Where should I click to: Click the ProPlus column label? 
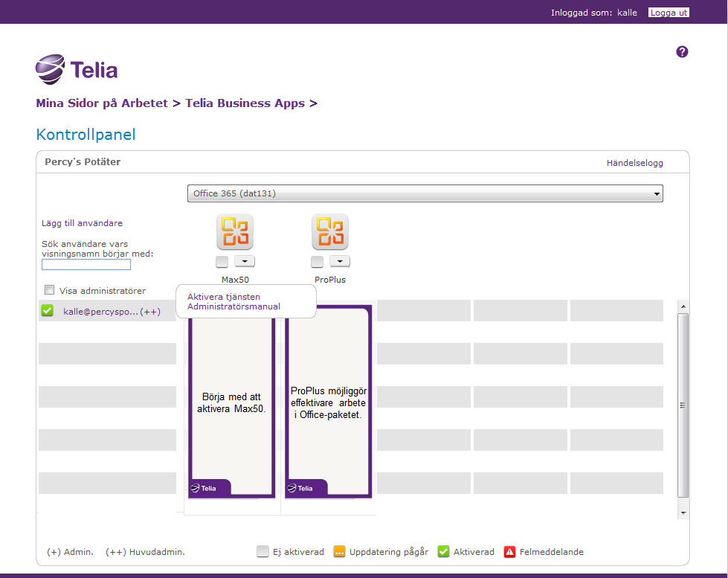click(x=330, y=280)
